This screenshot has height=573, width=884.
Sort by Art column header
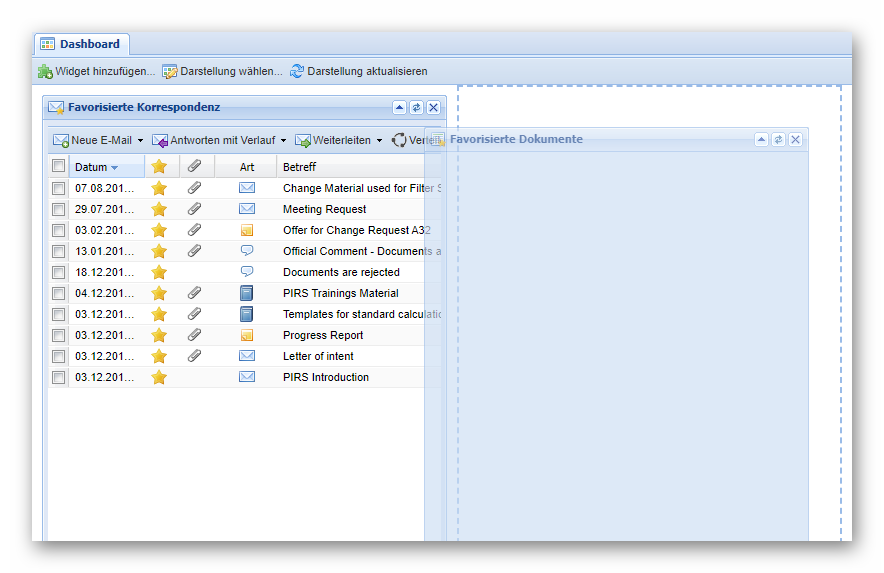[x=247, y=167]
